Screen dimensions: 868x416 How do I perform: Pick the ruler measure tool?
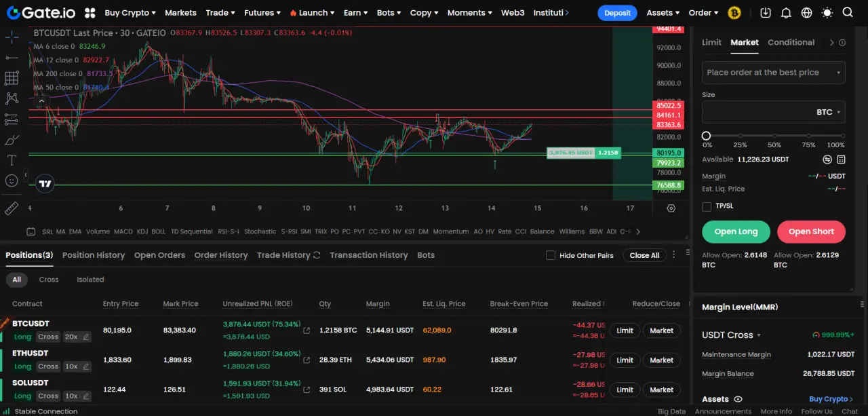(x=12, y=208)
